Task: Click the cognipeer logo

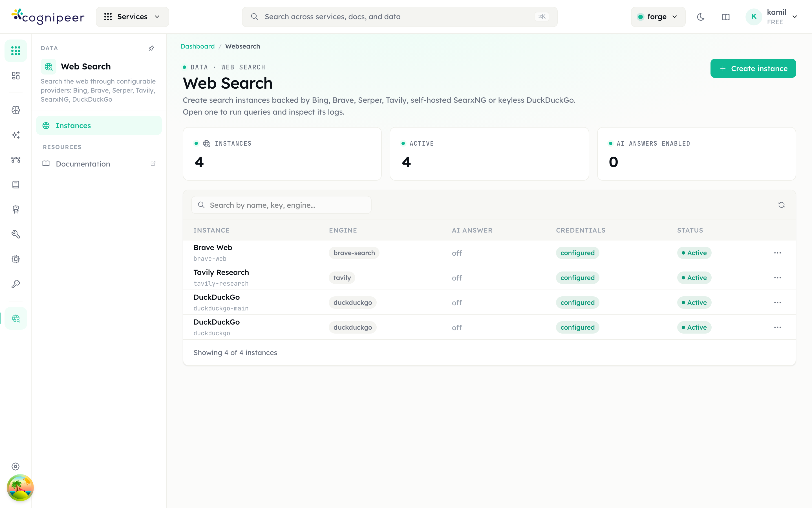Action: (x=48, y=17)
